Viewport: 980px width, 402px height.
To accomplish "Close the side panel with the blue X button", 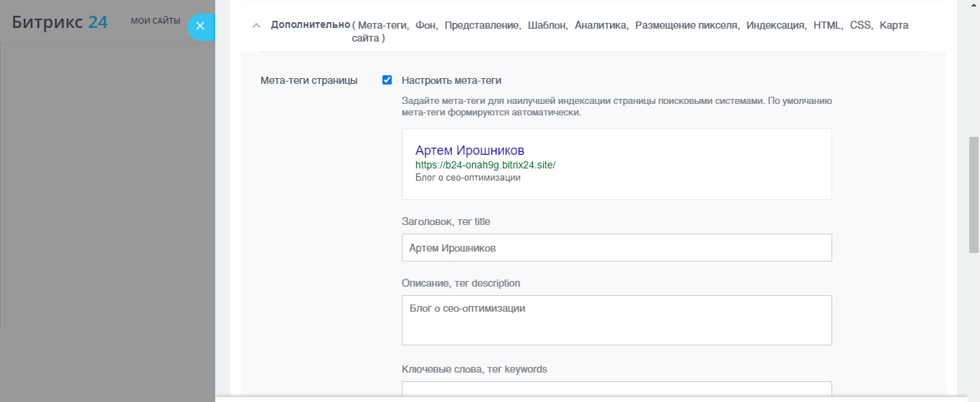I will 200,27.
